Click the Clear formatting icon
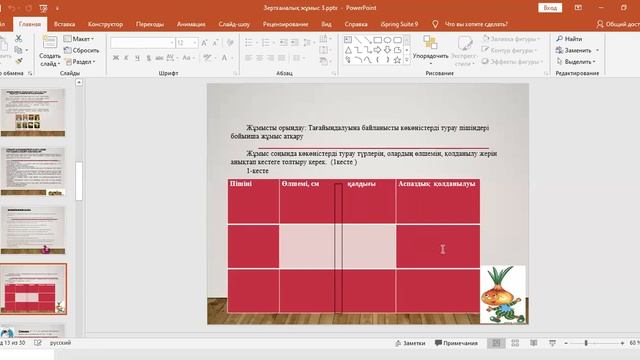The height and width of the screenshot is (360, 640). click(x=230, y=42)
